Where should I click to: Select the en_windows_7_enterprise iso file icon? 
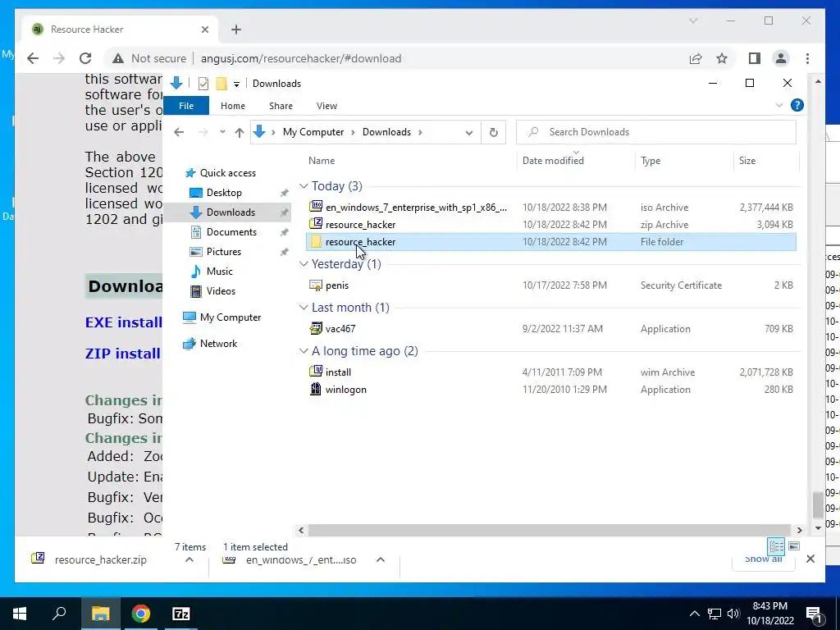(x=316, y=207)
